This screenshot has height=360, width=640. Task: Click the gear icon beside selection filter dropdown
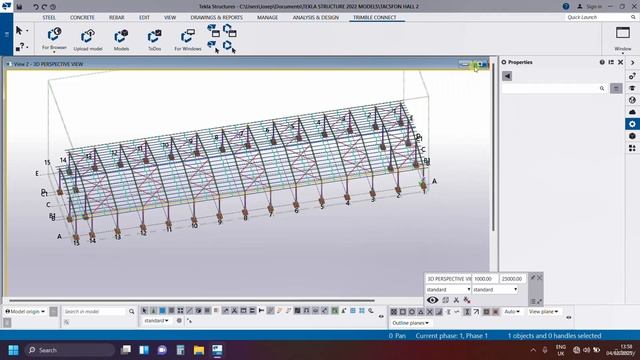(179, 320)
